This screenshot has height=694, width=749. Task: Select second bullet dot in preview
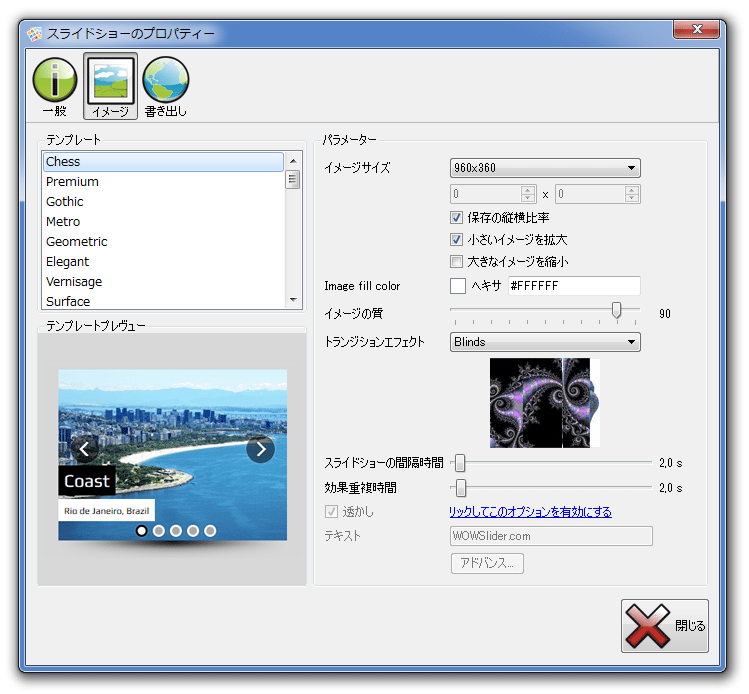pyautogui.click(x=159, y=531)
